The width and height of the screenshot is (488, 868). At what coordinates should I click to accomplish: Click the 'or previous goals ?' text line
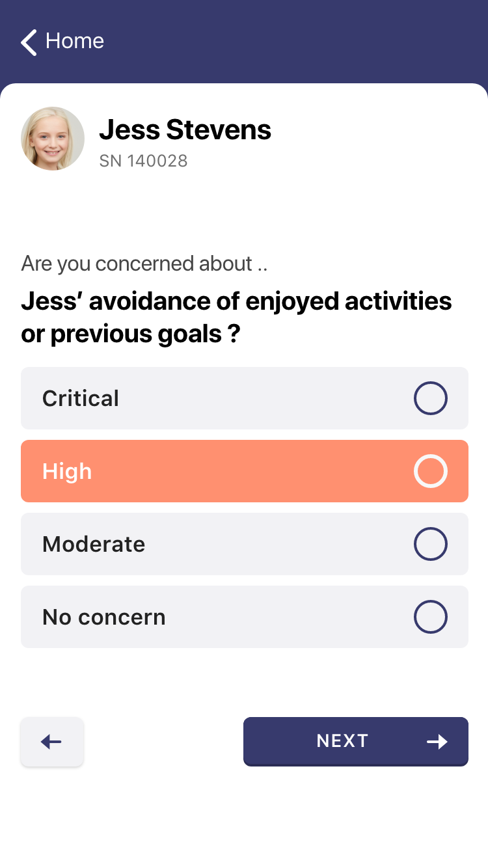131,334
